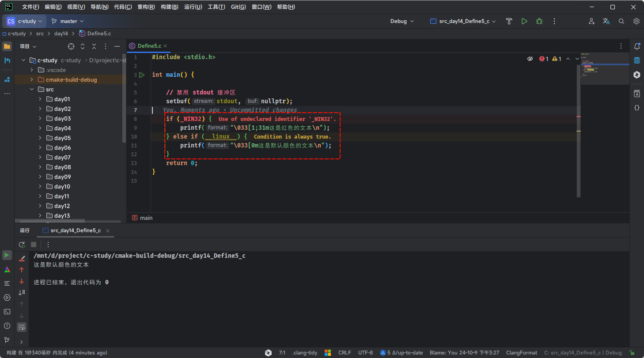The image size is (644, 358).
Task: Click the editor minimap preview
Action: pos(605,69)
